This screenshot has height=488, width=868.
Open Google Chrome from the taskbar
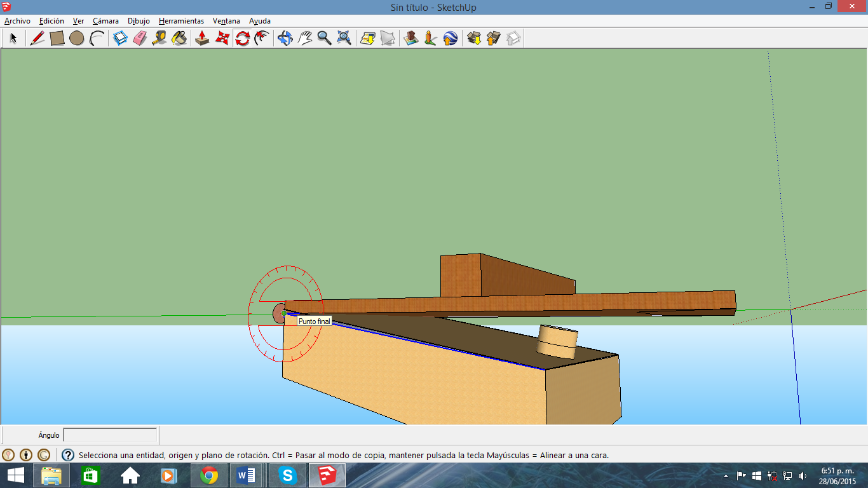(209, 475)
